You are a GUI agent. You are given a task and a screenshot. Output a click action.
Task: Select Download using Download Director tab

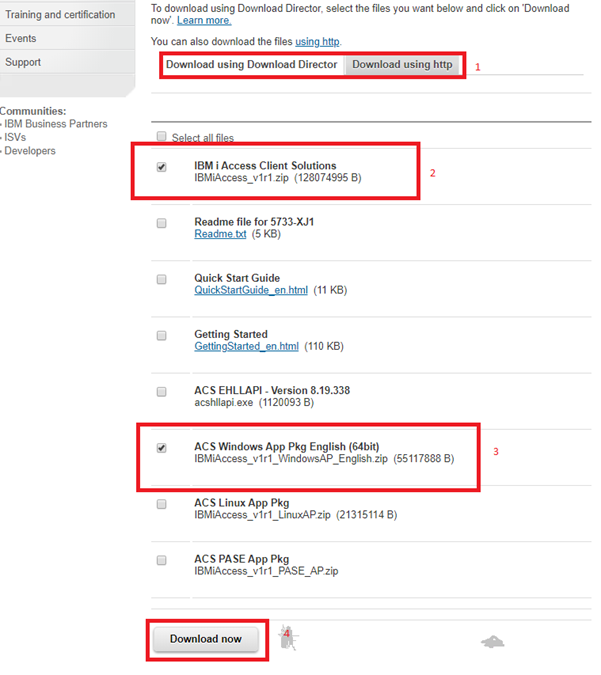tap(251, 65)
